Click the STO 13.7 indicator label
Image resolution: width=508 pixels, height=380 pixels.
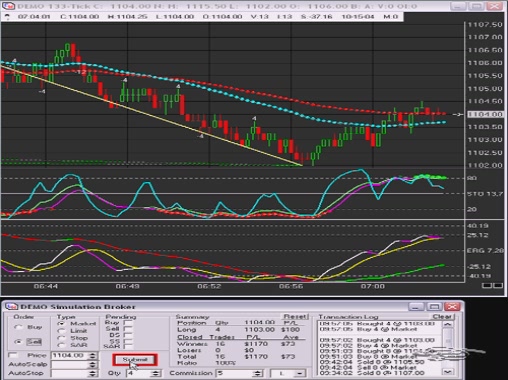tap(485, 194)
